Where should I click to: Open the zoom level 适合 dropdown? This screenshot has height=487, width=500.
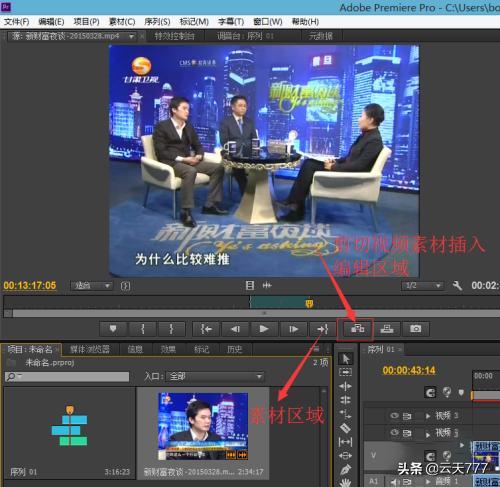pyautogui.click(x=91, y=286)
